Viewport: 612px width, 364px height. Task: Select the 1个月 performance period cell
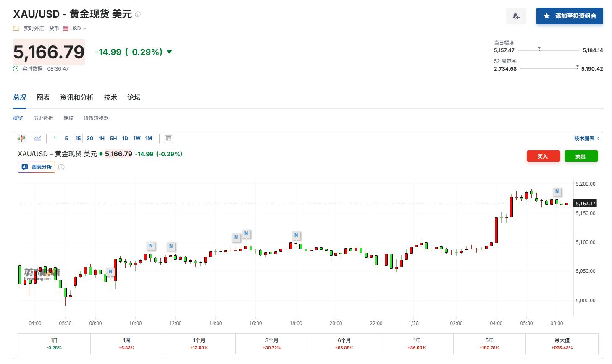click(x=199, y=344)
